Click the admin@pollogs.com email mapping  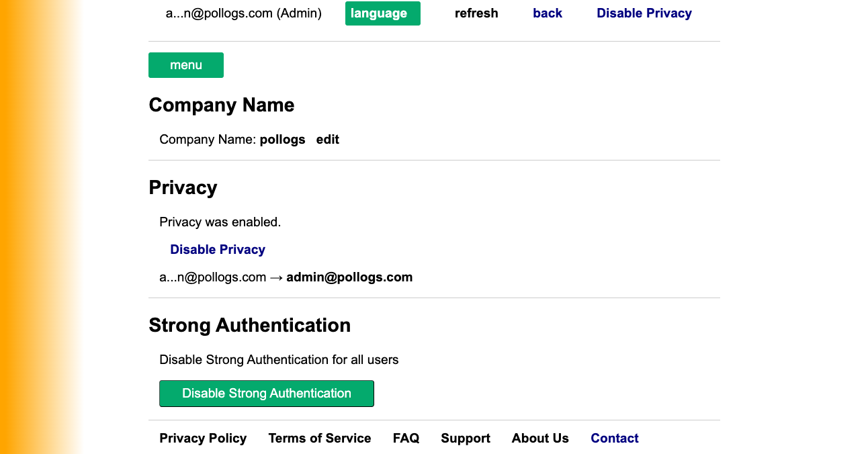pos(349,277)
